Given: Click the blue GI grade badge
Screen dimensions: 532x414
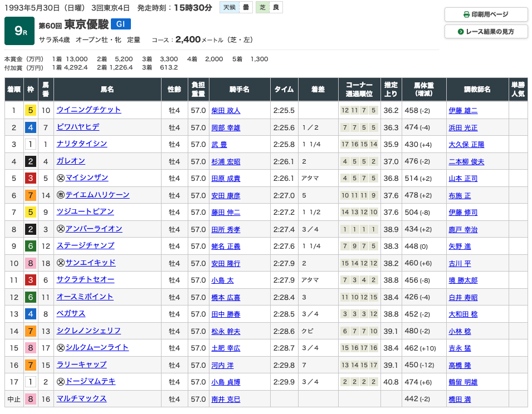Looking at the screenshot, I should tap(121, 24).
